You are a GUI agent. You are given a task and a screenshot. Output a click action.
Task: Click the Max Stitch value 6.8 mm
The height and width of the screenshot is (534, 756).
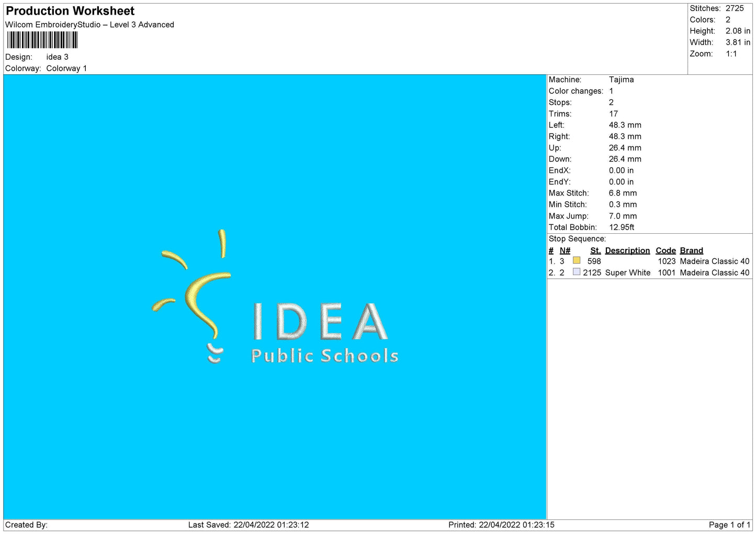point(623,193)
